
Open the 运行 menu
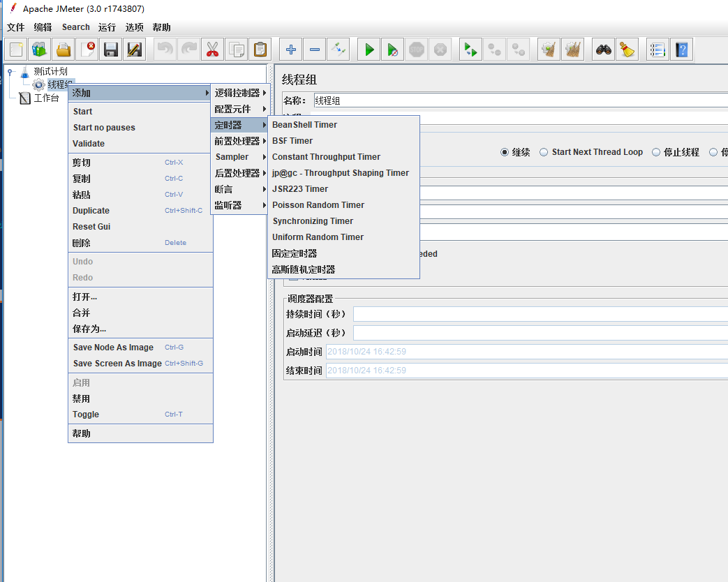click(x=107, y=27)
